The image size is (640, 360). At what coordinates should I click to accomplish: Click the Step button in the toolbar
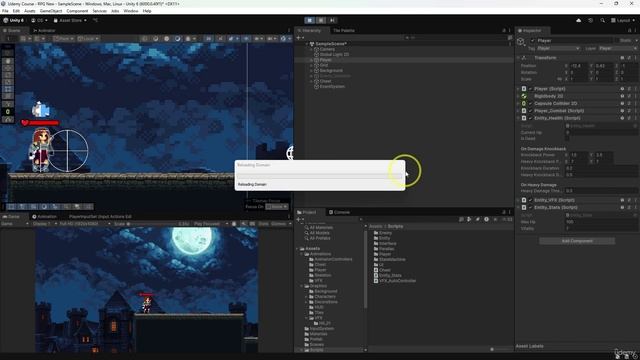(x=332, y=20)
